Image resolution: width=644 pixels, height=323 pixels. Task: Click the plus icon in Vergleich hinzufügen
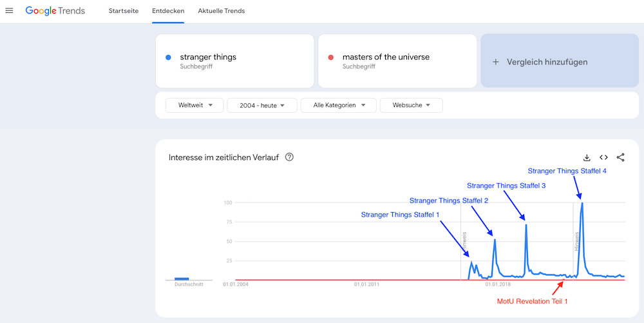coord(496,62)
